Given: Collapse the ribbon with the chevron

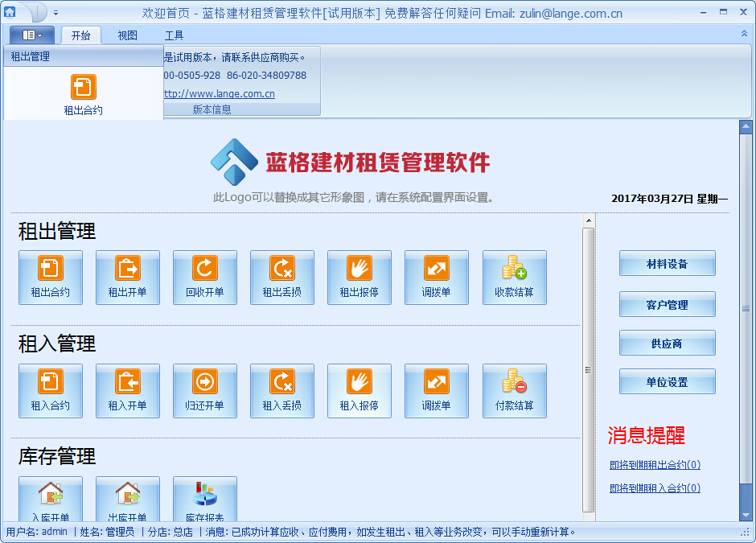Looking at the screenshot, I should tap(744, 34).
